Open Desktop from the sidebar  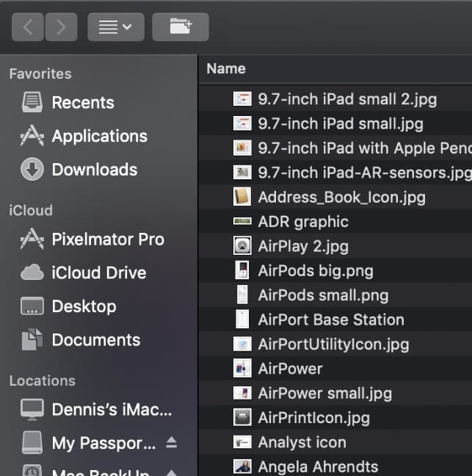84,306
